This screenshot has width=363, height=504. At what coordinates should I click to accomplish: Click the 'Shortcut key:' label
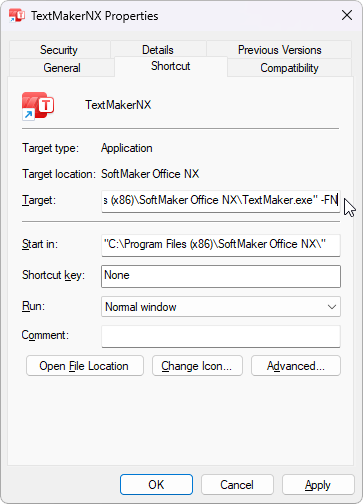[53, 275]
